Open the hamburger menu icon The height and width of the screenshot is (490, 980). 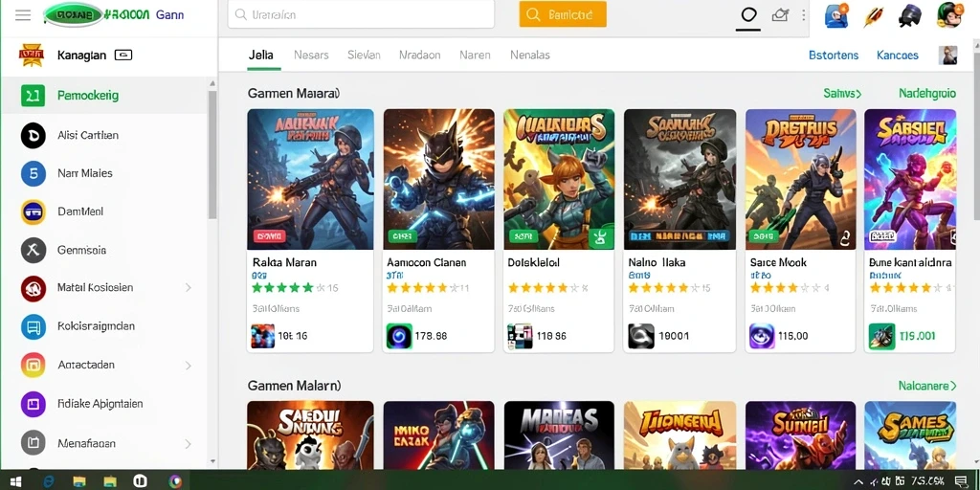23,15
